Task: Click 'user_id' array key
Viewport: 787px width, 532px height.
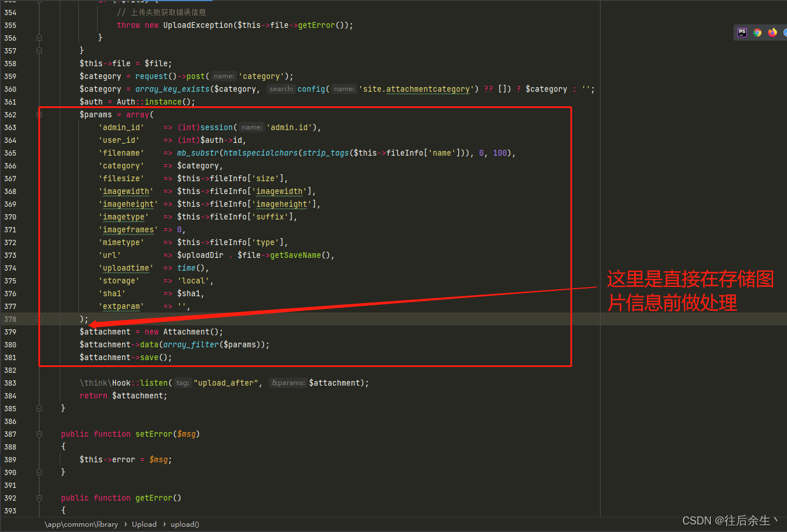Action: [x=119, y=140]
